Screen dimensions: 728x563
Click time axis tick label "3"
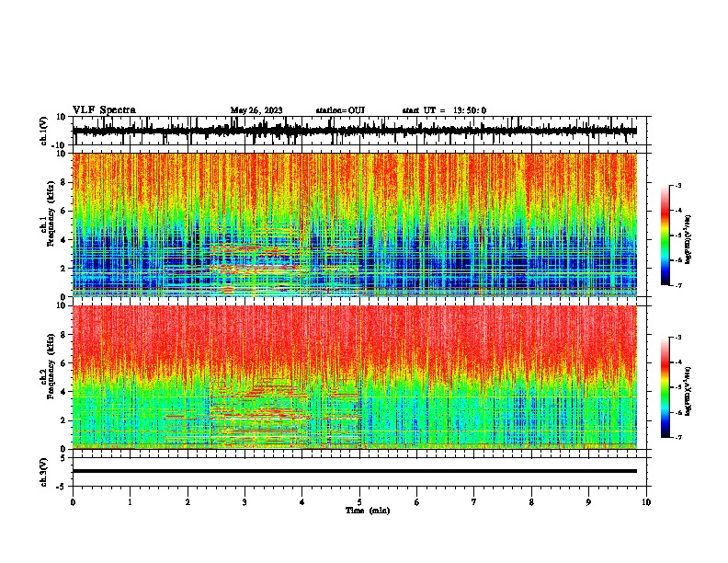(245, 502)
